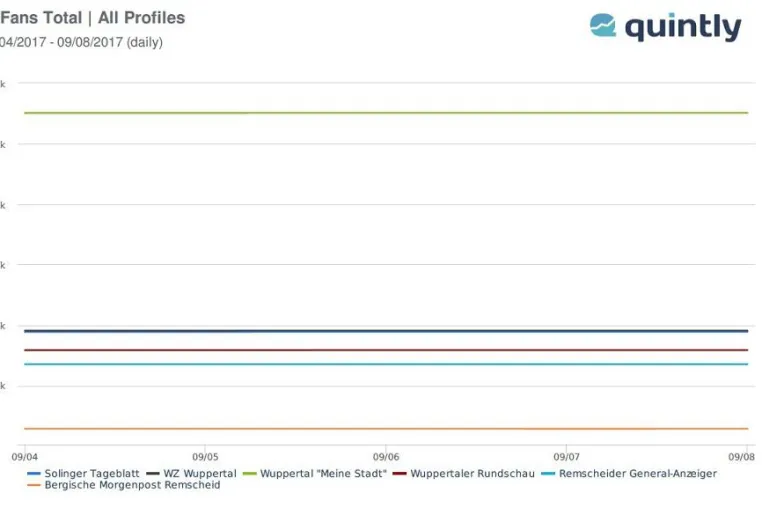This screenshot has width=762, height=508.
Task: Hide the Wuppertaler Rundschau series
Action: click(x=464, y=473)
